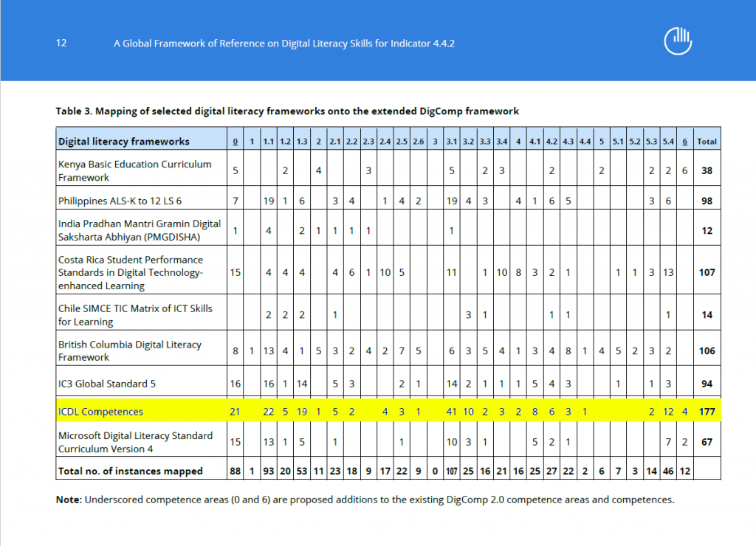Click Costa Rica row total value 107
Screen dimensions: 756x546
(x=707, y=273)
